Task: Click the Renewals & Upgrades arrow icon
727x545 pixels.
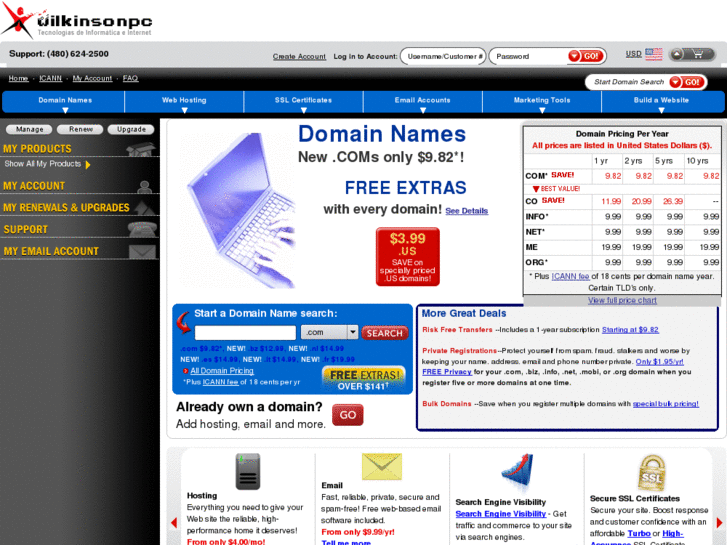Action: pos(145,208)
